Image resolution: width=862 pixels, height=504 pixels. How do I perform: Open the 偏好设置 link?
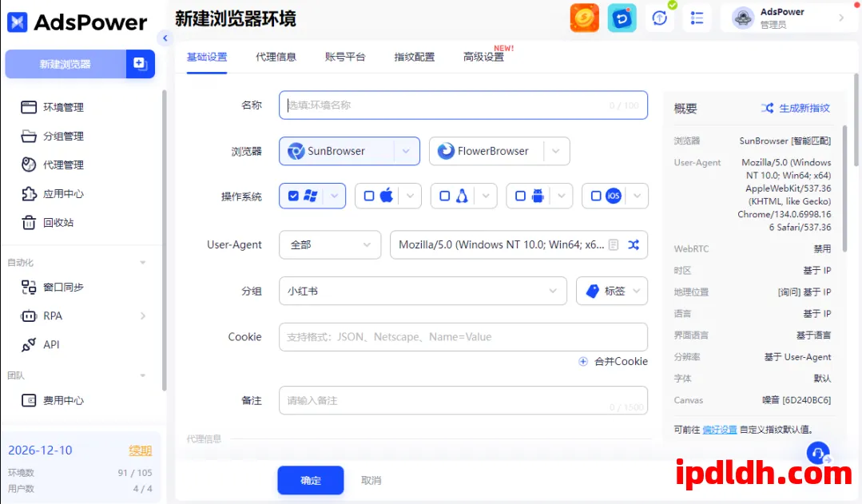[x=720, y=430]
